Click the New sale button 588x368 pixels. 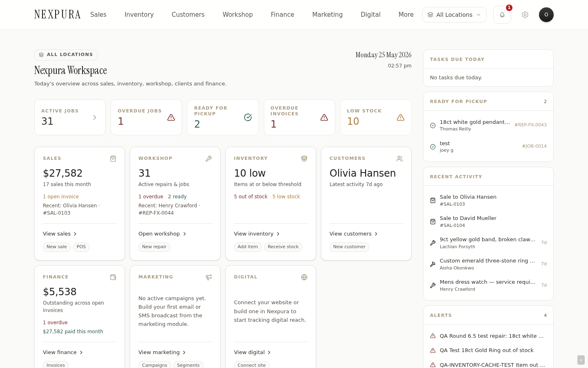click(57, 247)
